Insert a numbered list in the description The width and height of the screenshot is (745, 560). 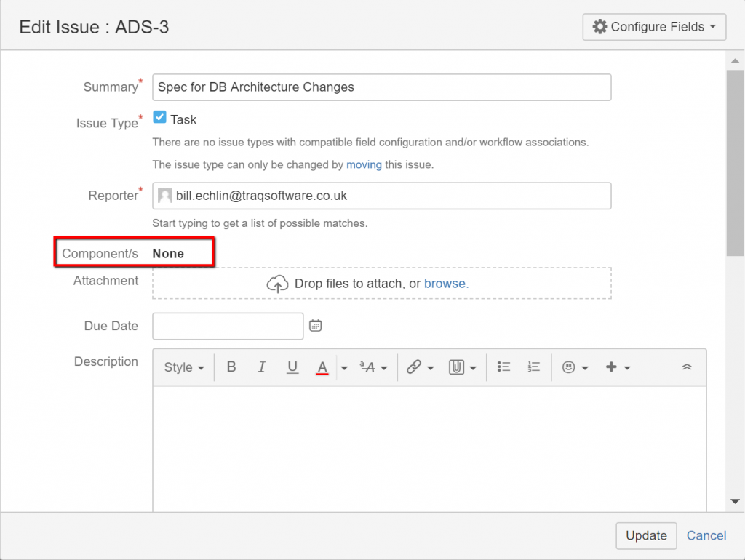pyautogui.click(x=533, y=367)
